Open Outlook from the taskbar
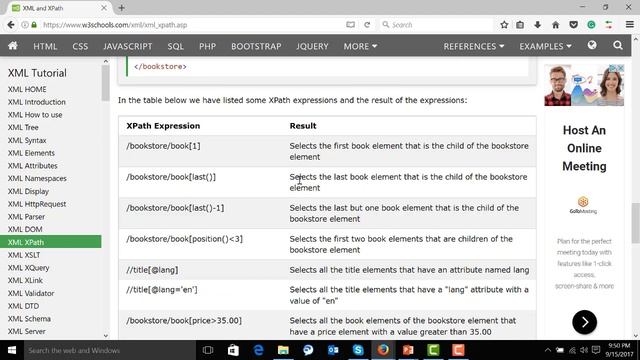 click(x=333, y=350)
